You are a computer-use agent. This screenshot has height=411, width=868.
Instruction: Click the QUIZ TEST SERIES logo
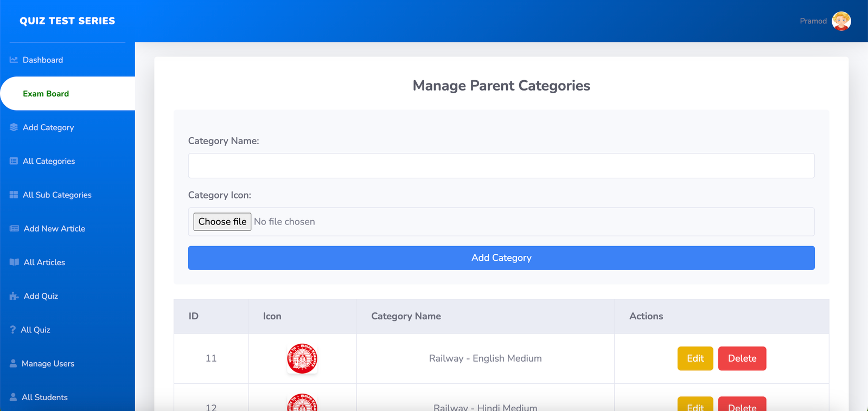point(67,21)
